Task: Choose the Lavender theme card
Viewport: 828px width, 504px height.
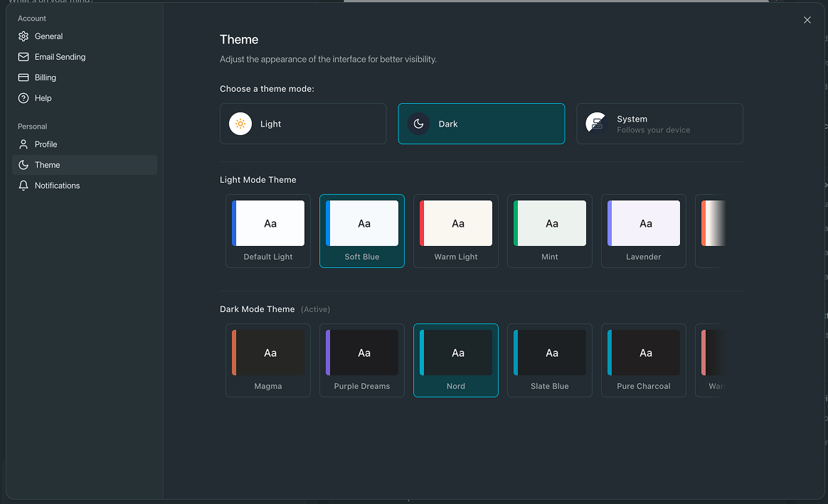Action: click(644, 231)
